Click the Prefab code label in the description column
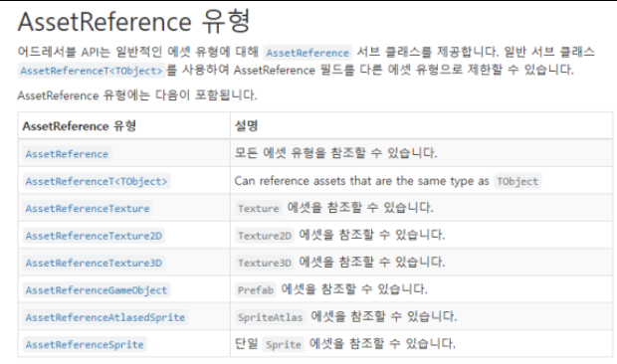Image resolution: width=617 pixels, height=364 pixels. tap(256, 290)
